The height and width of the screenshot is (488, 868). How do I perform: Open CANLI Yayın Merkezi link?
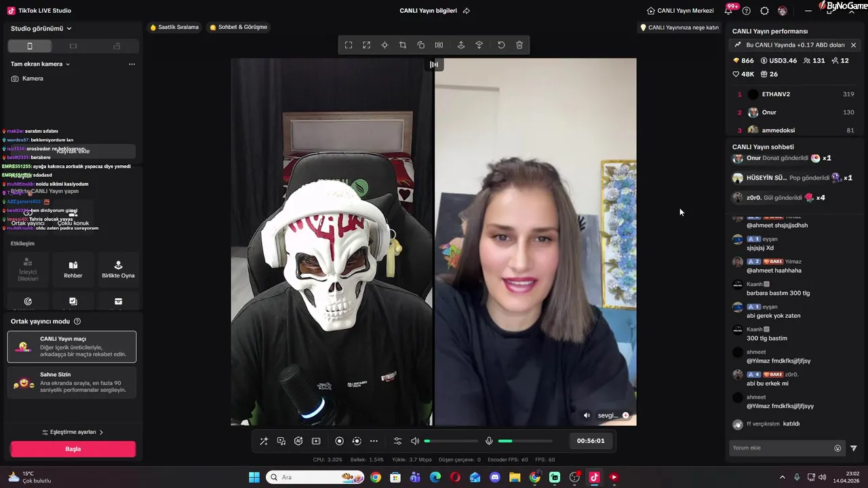pos(680,11)
